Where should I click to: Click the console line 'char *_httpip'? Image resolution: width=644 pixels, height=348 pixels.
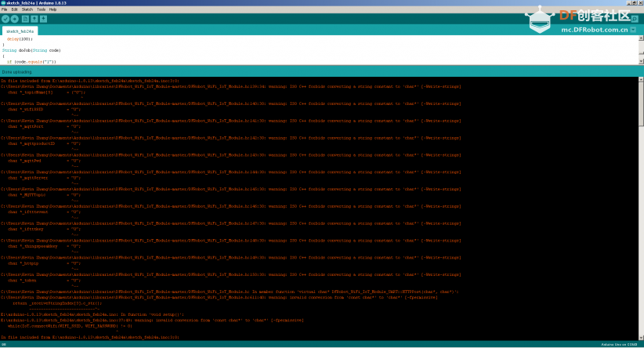coord(44,263)
